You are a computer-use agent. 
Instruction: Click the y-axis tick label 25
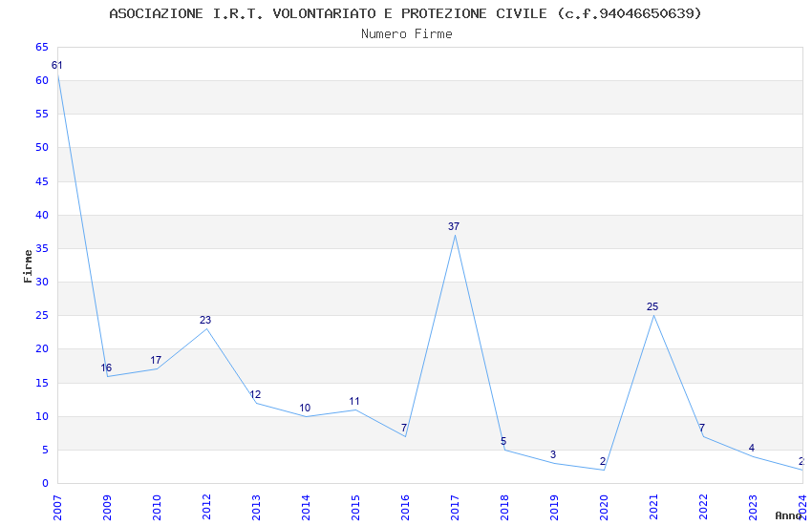point(42,315)
